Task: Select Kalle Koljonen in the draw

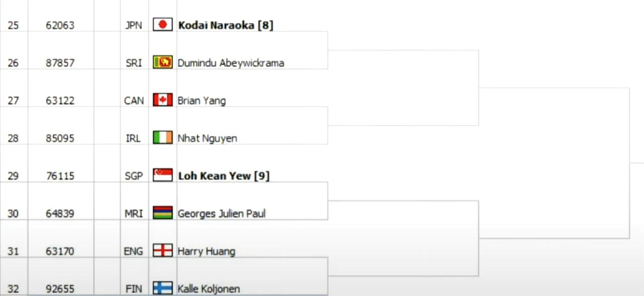Action: pyautogui.click(x=208, y=289)
